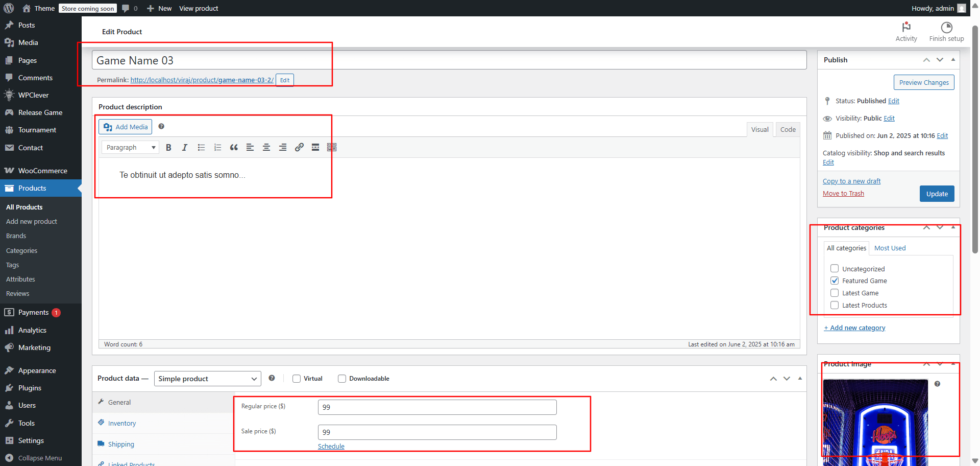The height and width of the screenshot is (466, 980).
Task: Click the help icon beside Add Media
Action: [161, 126]
